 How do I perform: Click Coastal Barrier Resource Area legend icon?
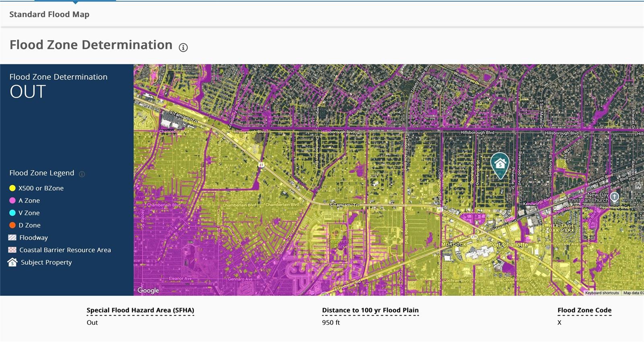12,250
